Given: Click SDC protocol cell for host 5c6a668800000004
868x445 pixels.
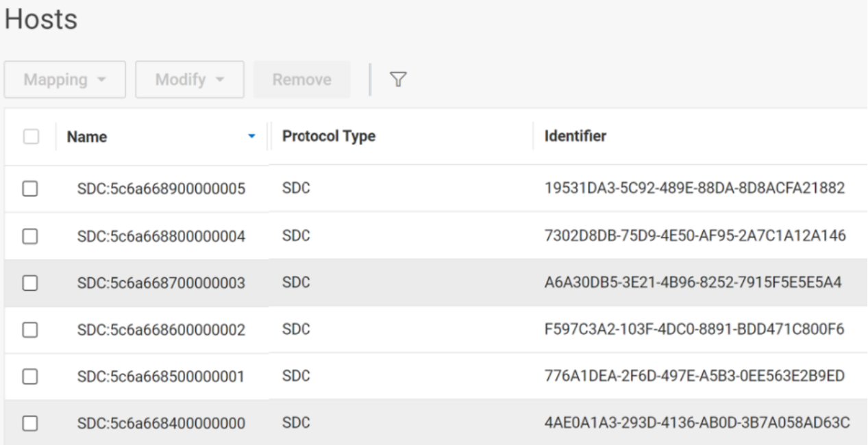Looking at the screenshot, I should [x=296, y=236].
